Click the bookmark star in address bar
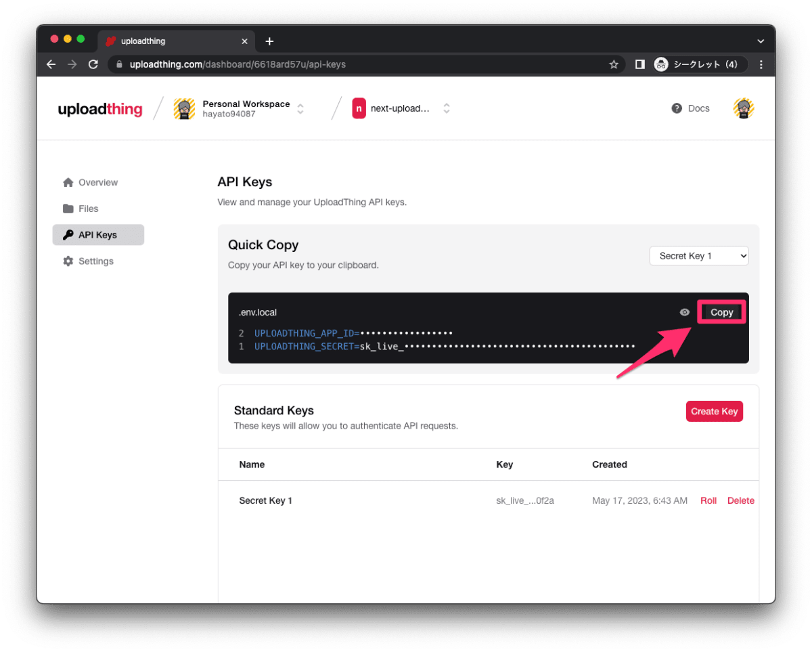The image size is (812, 652). (x=613, y=64)
